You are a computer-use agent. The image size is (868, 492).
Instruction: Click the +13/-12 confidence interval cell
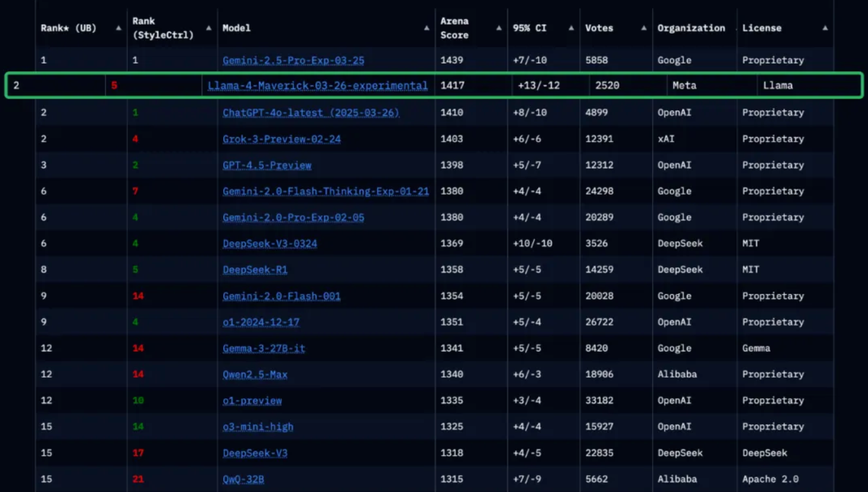point(539,85)
